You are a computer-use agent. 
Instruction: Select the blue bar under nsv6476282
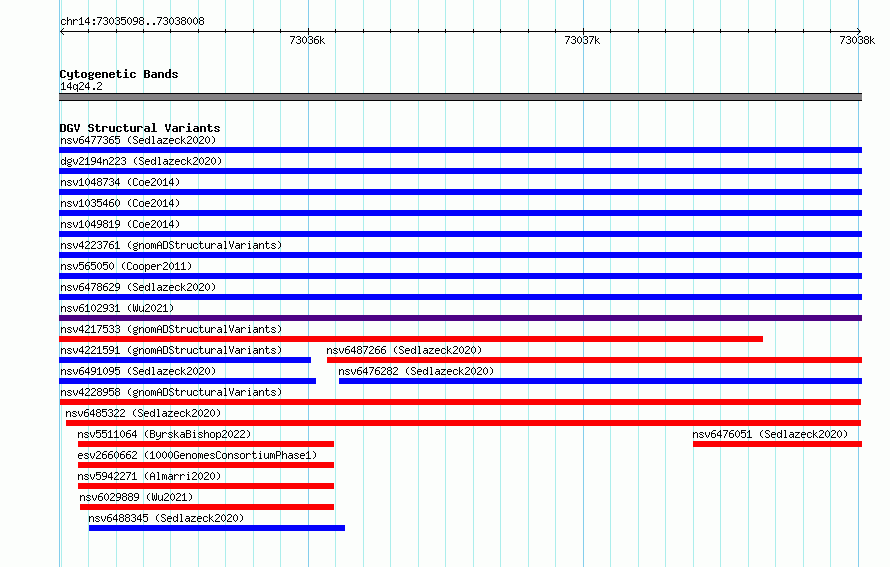pos(601,381)
